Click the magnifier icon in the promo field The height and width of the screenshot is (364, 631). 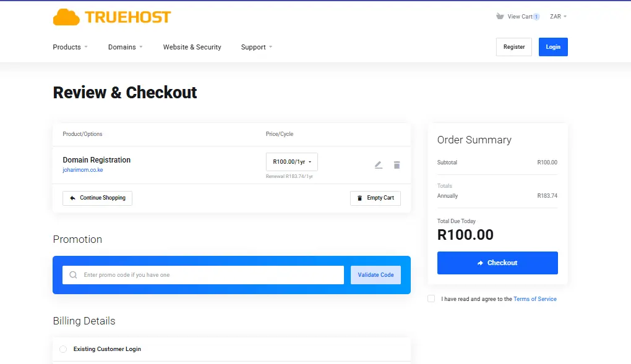pos(75,274)
